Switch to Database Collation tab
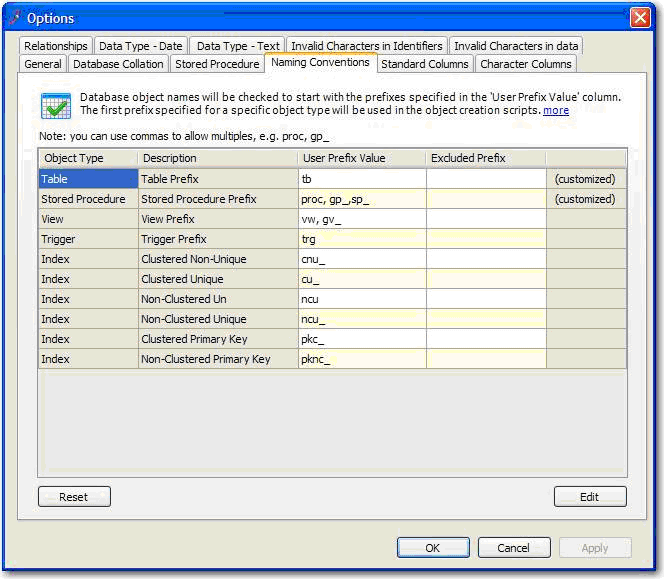The image size is (664, 579). 117,64
